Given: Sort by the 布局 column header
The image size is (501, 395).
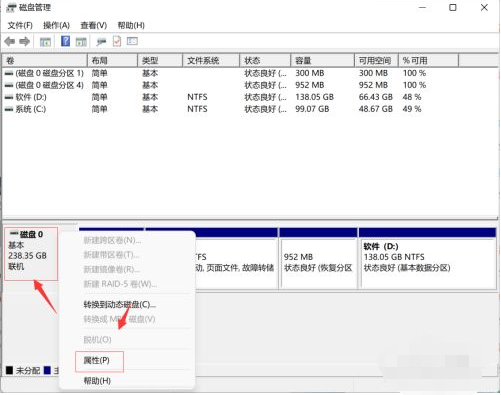Looking at the screenshot, I should tap(113, 61).
